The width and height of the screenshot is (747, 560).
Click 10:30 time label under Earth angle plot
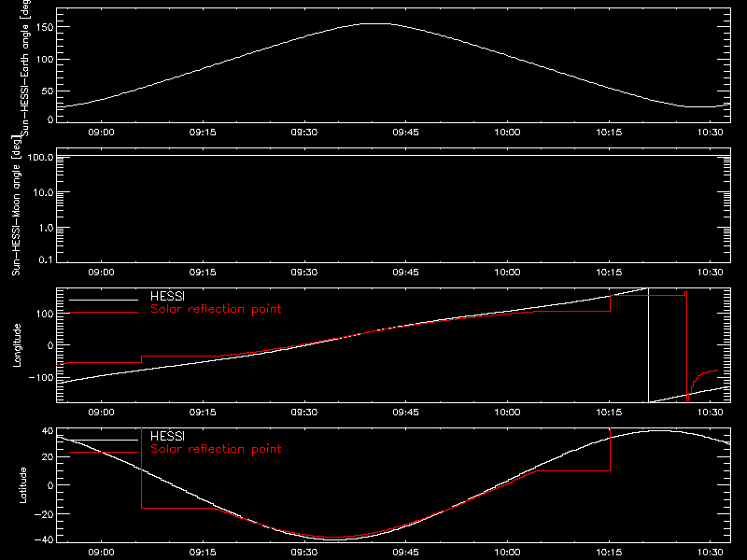point(710,133)
